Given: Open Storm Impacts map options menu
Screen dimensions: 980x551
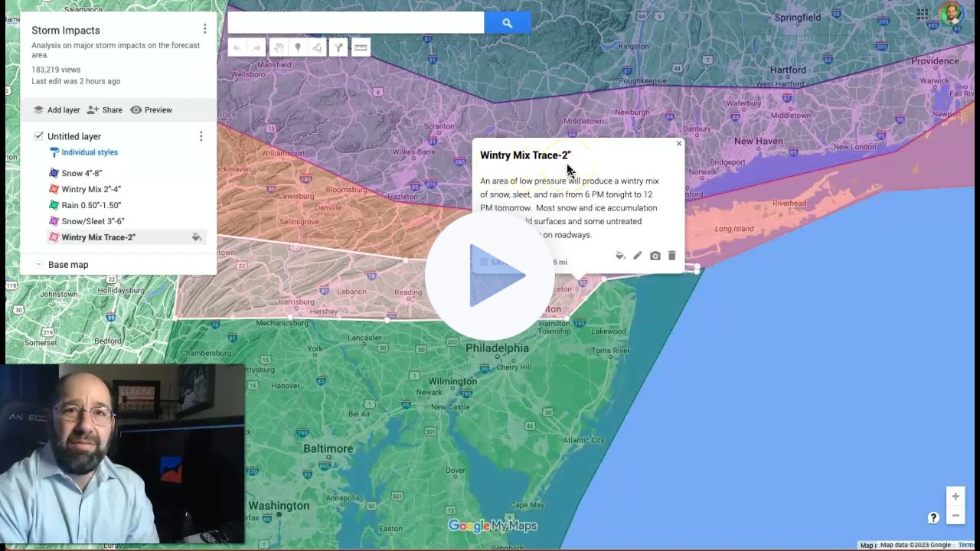Looking at the screenshot, I should pos(204,29).
